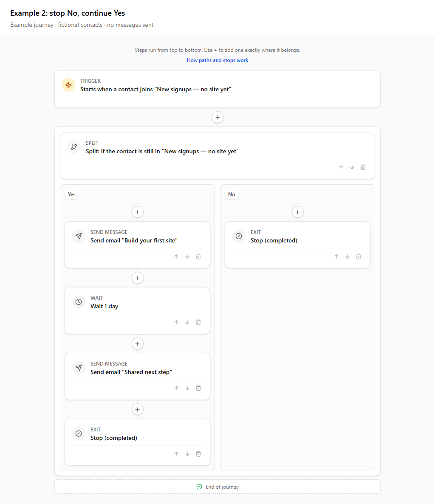Click the split branch icon
435x504 pixels.
tap(74, 147)
